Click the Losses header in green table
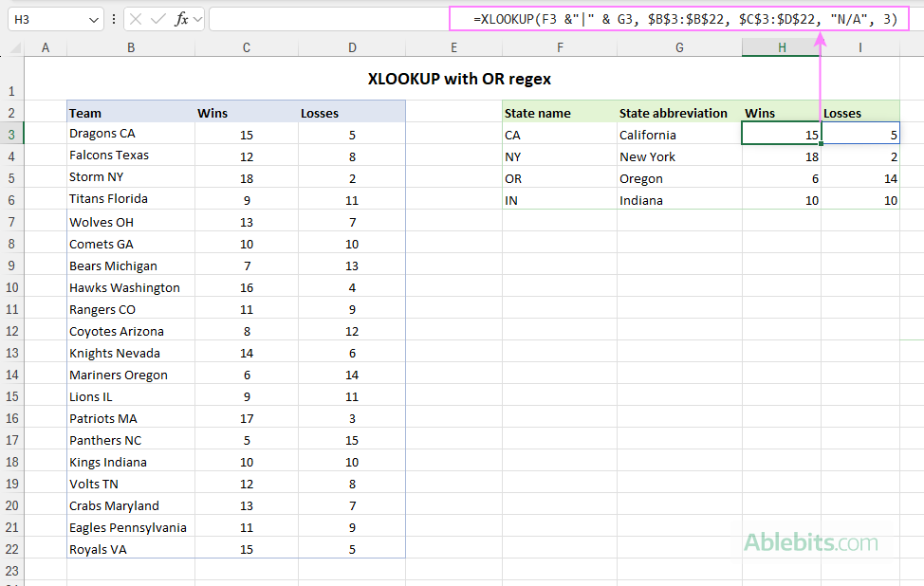Image resolution: width=924 pixels, height=586 pixels. 842,112
